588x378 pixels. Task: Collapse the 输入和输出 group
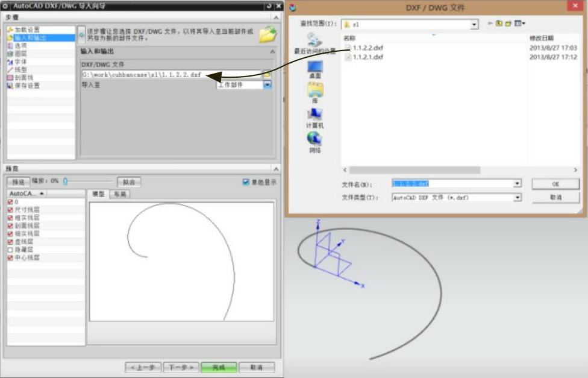pos(273,51)
